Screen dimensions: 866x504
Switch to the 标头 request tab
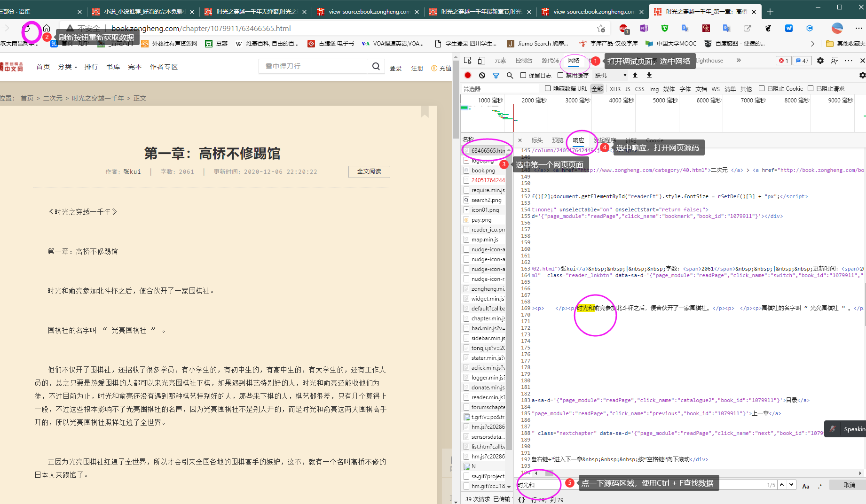[x=537, y=140]
